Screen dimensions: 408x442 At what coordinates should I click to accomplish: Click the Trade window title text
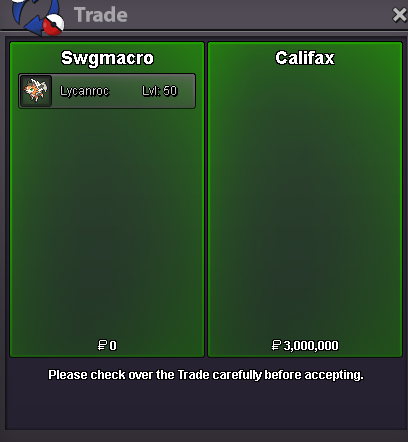click(101, 15)
